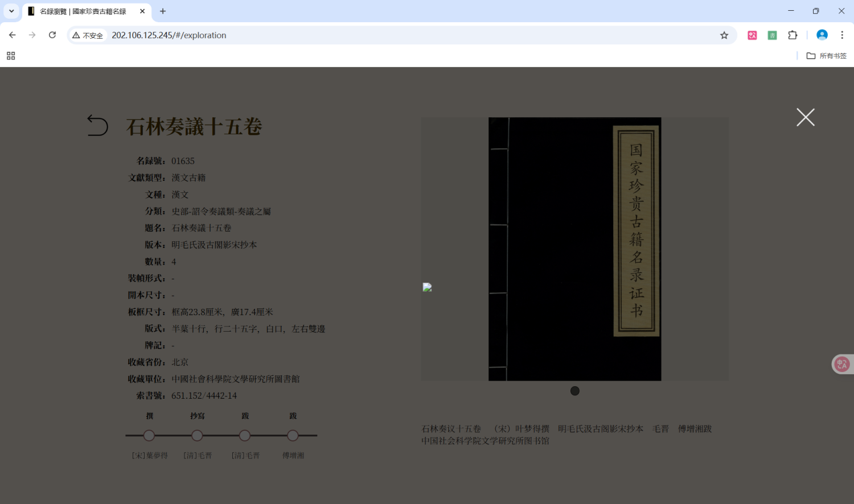Click the browser back navigation arrow

[x=12, y=35]
